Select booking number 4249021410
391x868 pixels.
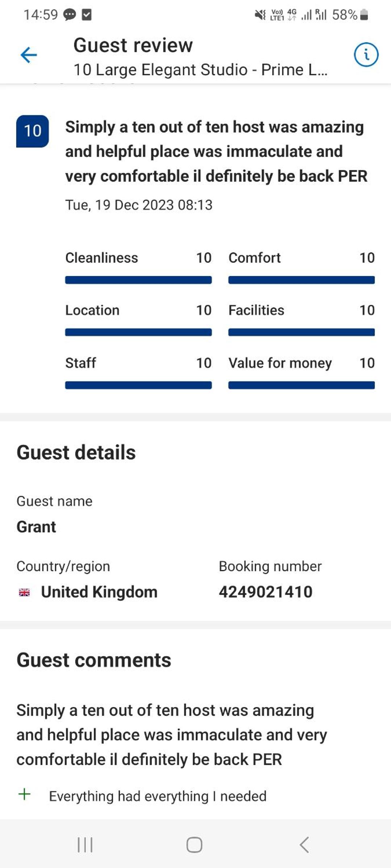(265, 592)
